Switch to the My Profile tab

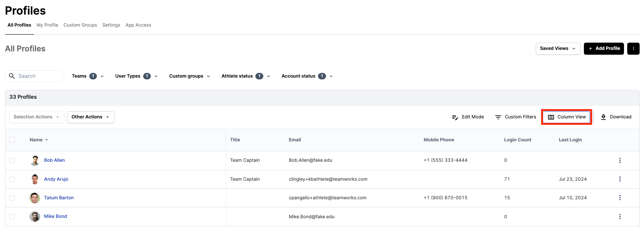coord(47,25)
